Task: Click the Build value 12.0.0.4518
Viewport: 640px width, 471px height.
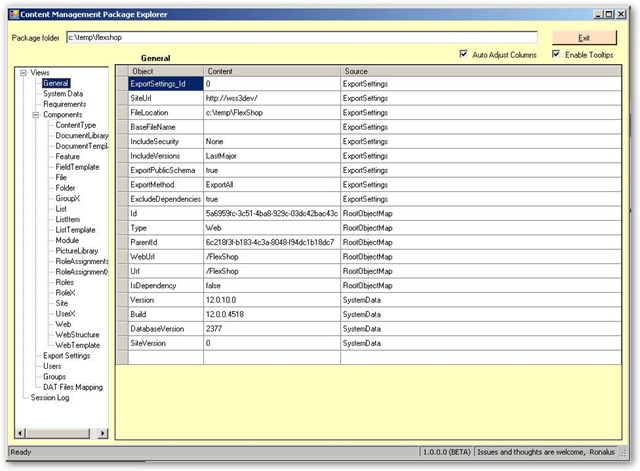Action: [x=272, y=314]
